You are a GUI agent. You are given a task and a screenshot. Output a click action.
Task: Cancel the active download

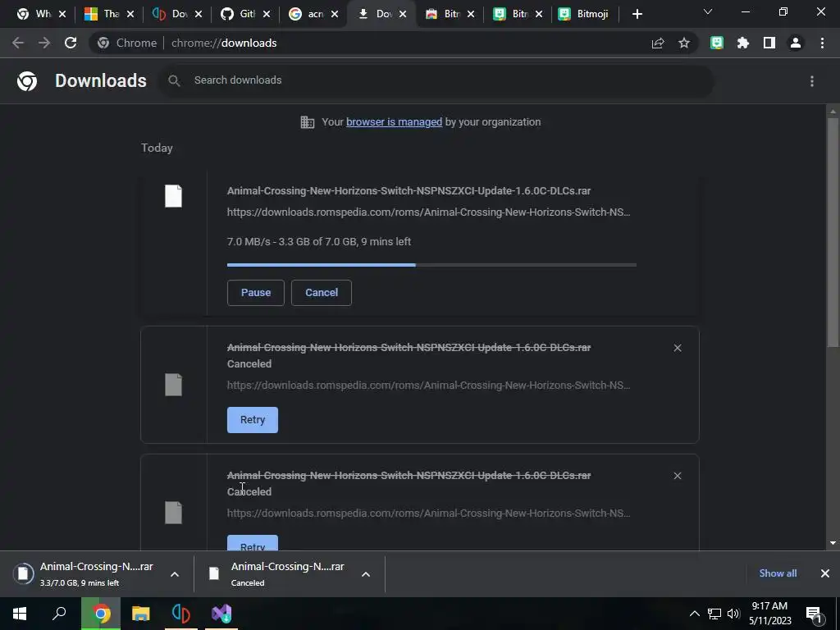pyautogui.click(x=322, y=293)
